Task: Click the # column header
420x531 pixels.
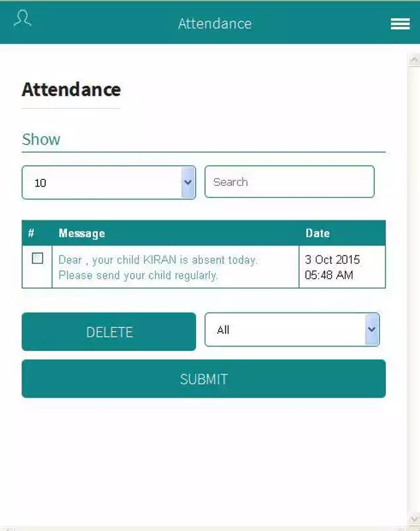Action: [x=31, y=233]
